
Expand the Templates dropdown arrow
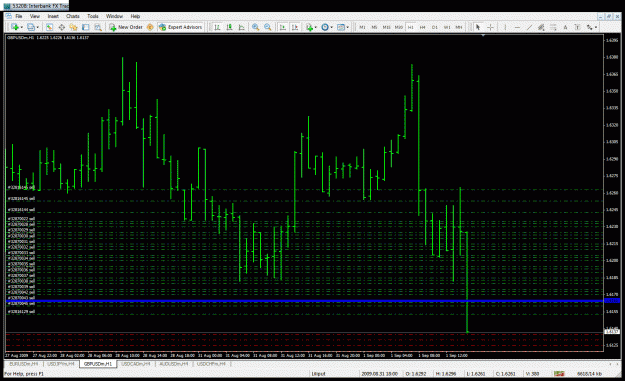tap(348, 27)
